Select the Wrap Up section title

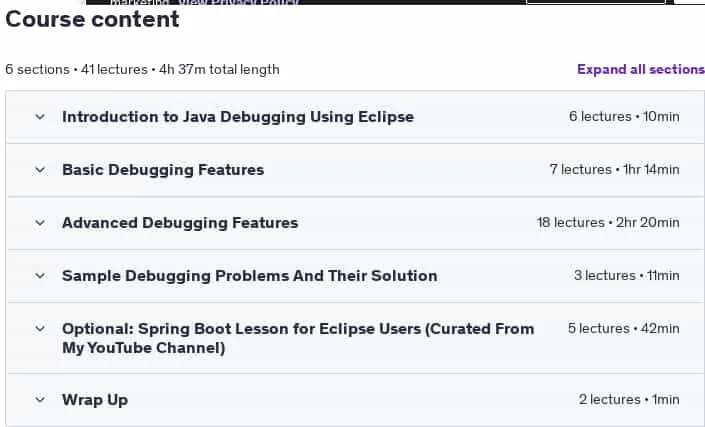pyautogui.click(x=95, y=400)
